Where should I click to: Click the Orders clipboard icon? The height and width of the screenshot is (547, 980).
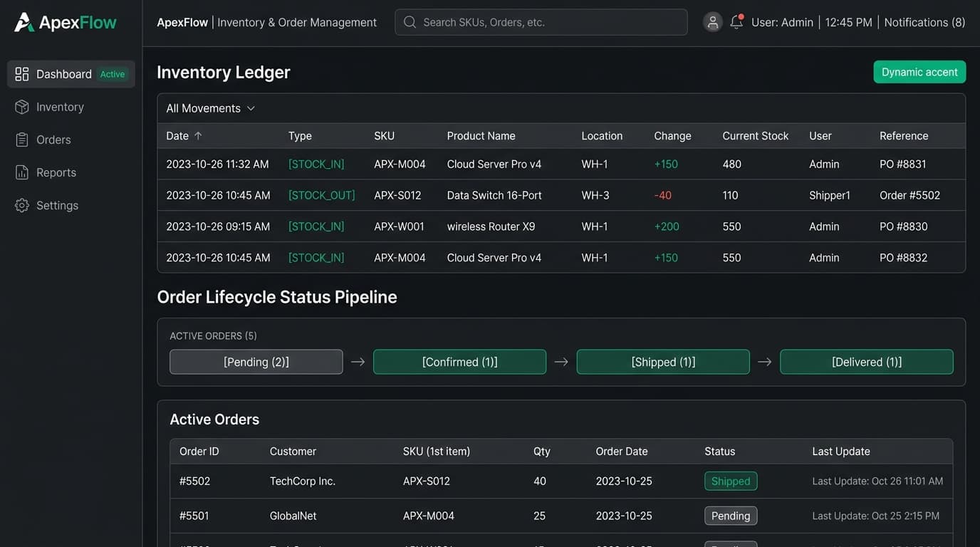22,140
